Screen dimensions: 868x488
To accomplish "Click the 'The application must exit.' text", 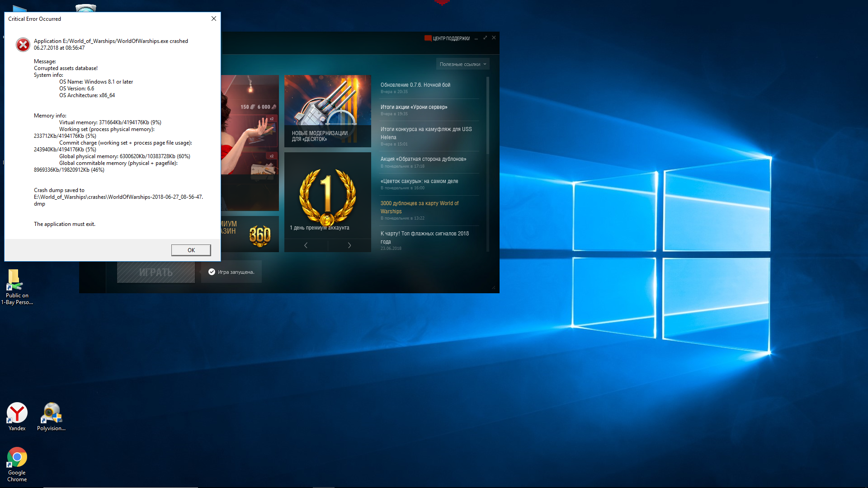I will (65, 224).
